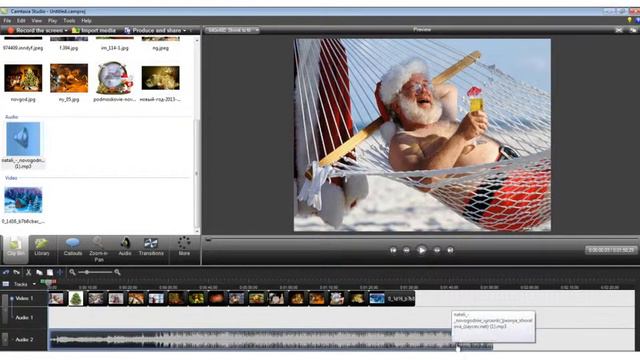Viewport: 640px width, 360px height.
Task: Open the More tools menu
Action: click(184, 247)
